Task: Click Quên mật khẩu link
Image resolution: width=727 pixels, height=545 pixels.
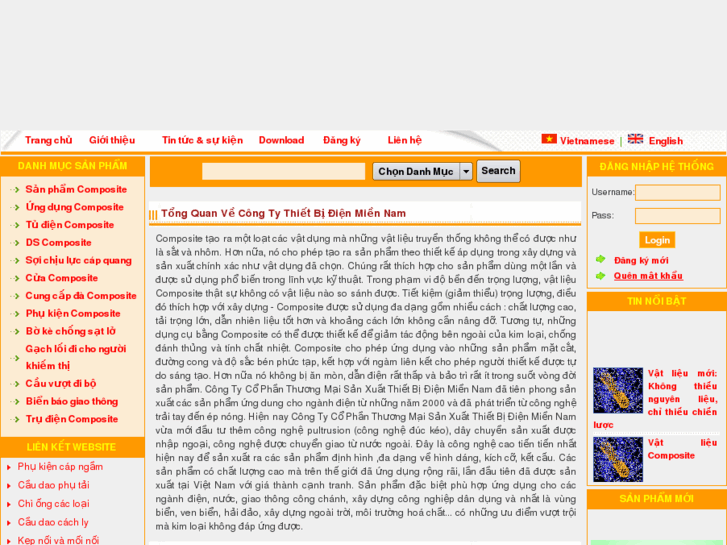Action: pyautogui.click(x=648, y=276)
